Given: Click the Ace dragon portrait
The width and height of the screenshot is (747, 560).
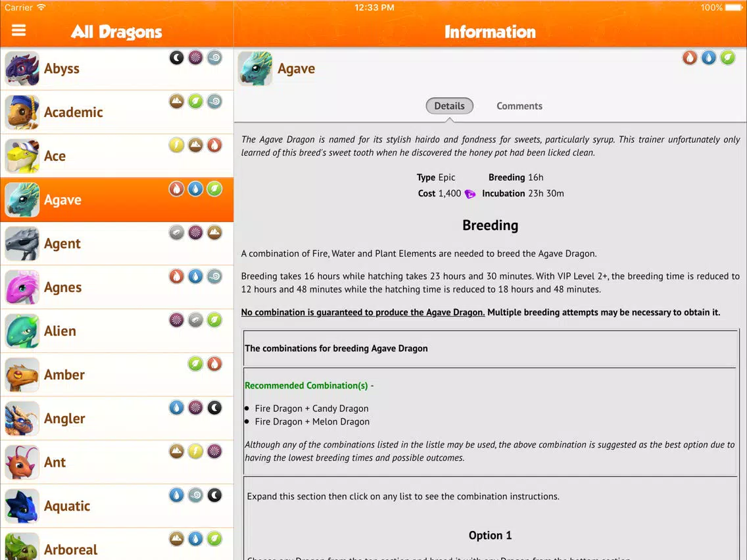Looking at the screenshot, I should pos(22,156).
